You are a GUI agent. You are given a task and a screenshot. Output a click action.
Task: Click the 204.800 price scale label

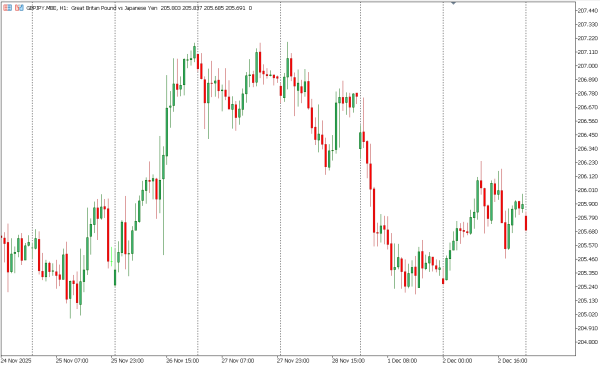(587, 342)
